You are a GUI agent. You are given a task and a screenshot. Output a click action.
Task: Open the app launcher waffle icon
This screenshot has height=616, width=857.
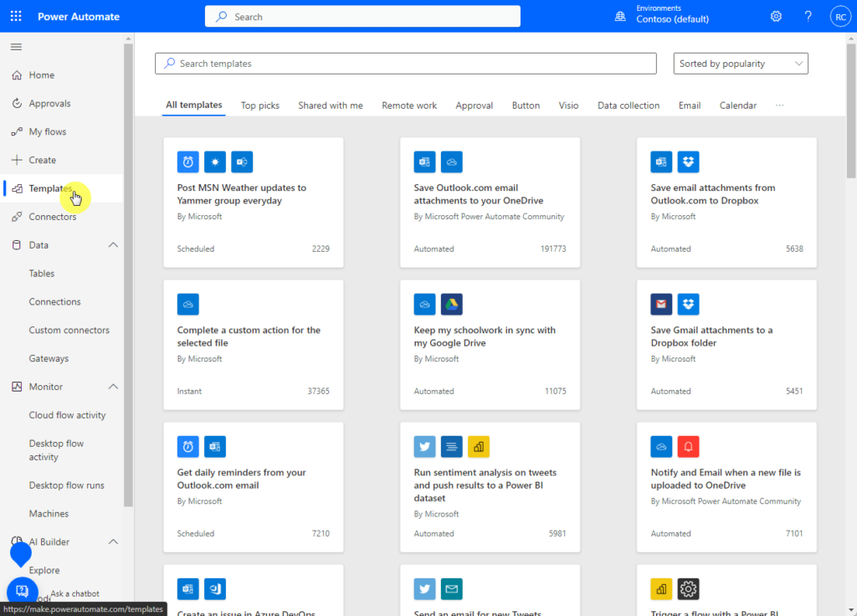pyautogui.click(x=16, y=17)
